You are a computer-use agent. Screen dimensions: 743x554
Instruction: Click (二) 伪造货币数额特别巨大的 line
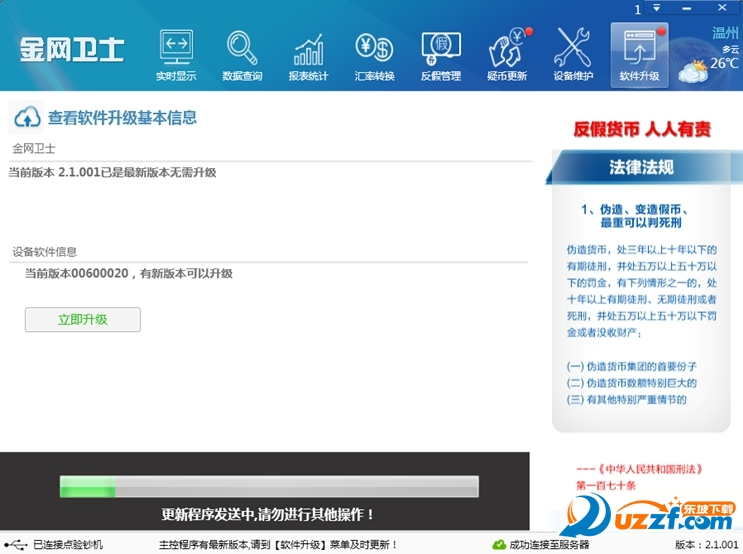pos(632,383)
